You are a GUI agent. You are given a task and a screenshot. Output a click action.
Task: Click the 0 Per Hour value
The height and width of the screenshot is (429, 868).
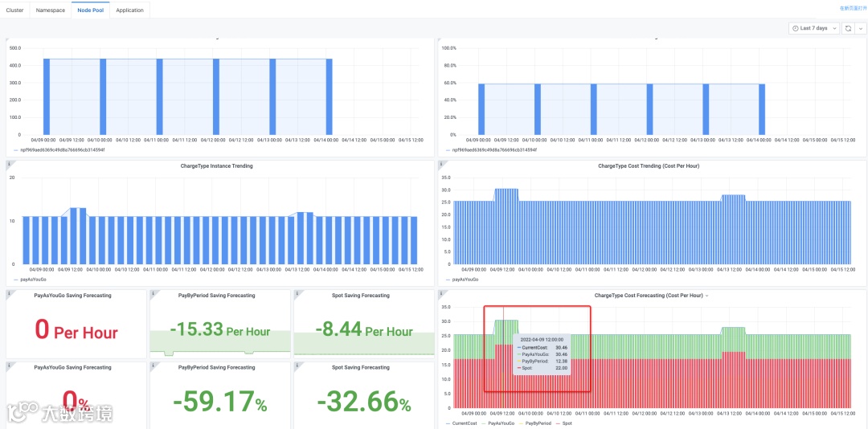click(76, 330)
